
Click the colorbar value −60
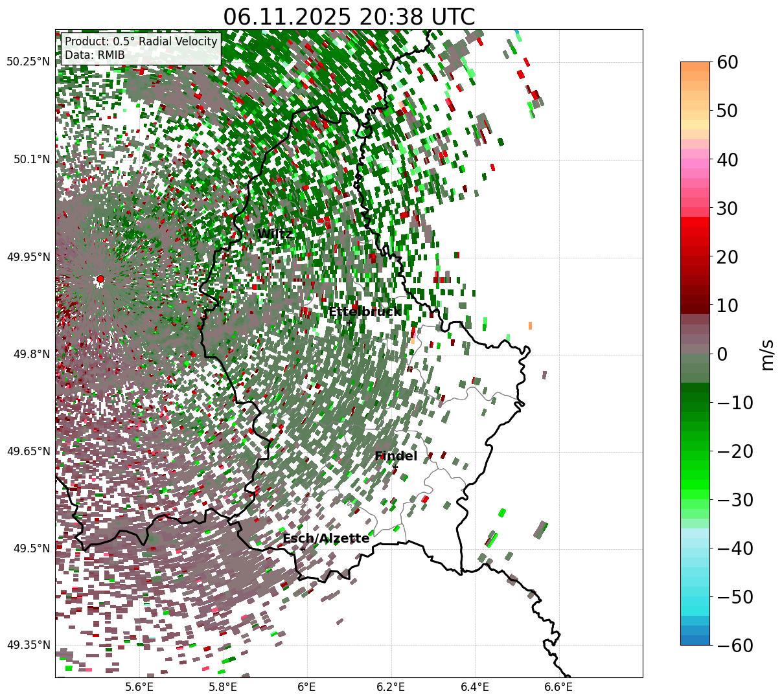735,645
